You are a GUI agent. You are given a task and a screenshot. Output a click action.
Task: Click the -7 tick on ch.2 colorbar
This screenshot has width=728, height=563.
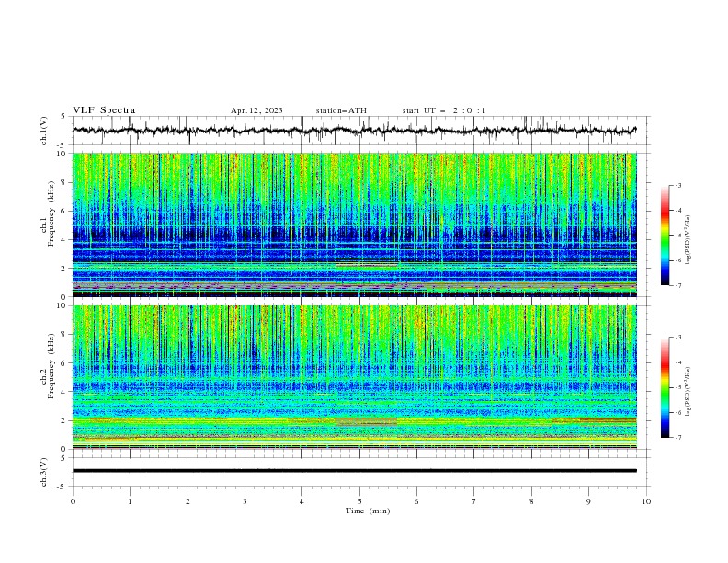pyautogui.click(x=678, y=437)
